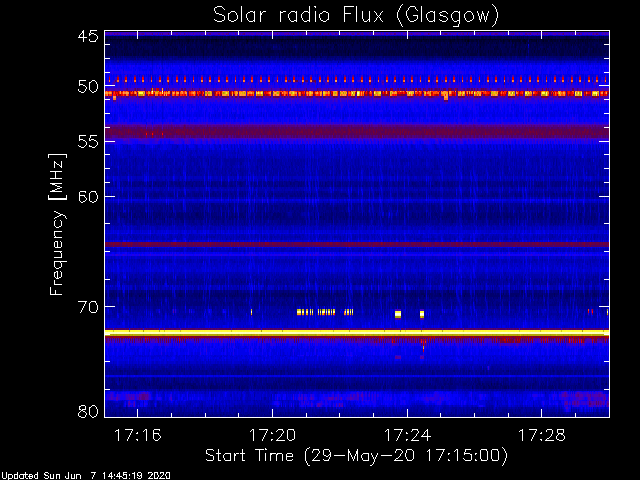The width and height of the screenshot is (640, 480).
Task: Click the dark red band near 54 MHz
Action: [x=357, y=132]
